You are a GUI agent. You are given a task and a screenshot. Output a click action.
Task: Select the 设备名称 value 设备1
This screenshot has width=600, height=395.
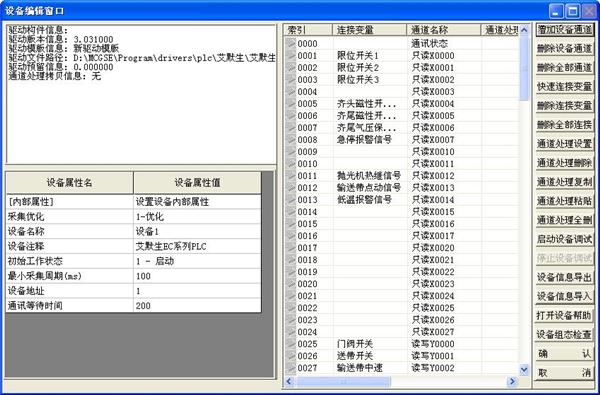coord(197,232)
